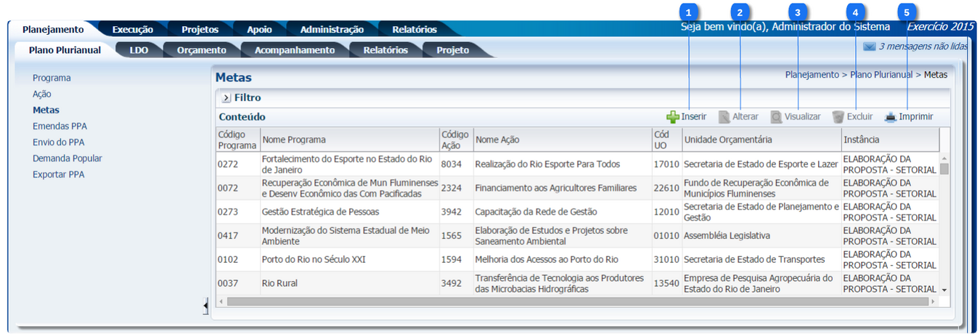The image size is (980, 334).
Task: Click Plano Plurianual in breadcrumb
Action: 881,75
